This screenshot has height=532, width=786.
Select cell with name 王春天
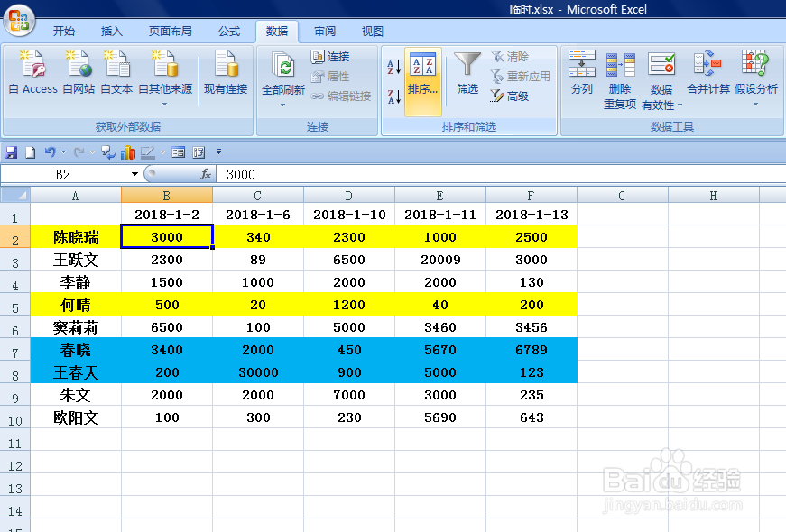point(76,372)
